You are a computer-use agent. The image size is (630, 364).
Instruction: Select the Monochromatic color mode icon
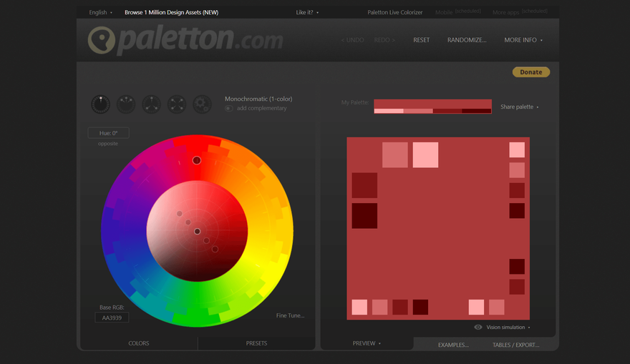pyautogui.click(x=100, y=104)
